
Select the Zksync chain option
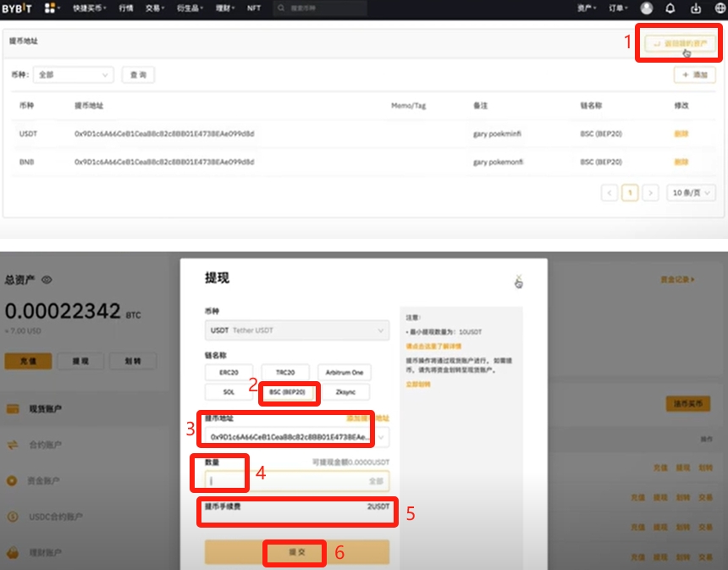point(345,392)
